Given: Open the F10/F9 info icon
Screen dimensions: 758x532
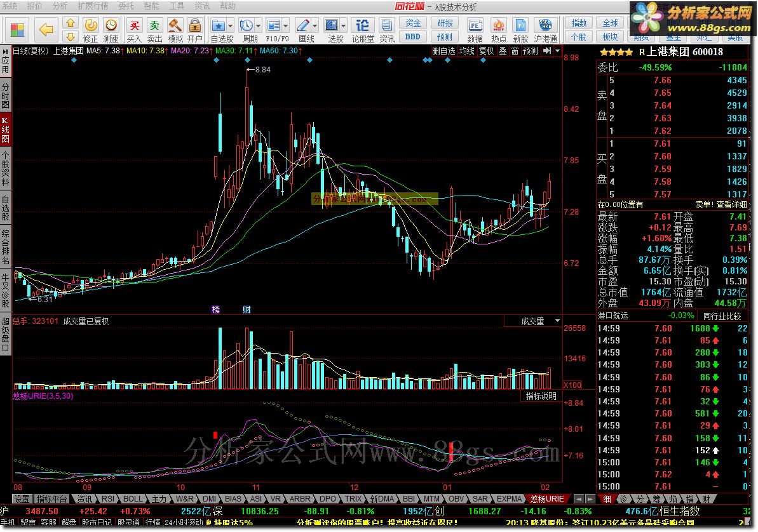Looking at the screenshot, I should click(x=274, y=25).
